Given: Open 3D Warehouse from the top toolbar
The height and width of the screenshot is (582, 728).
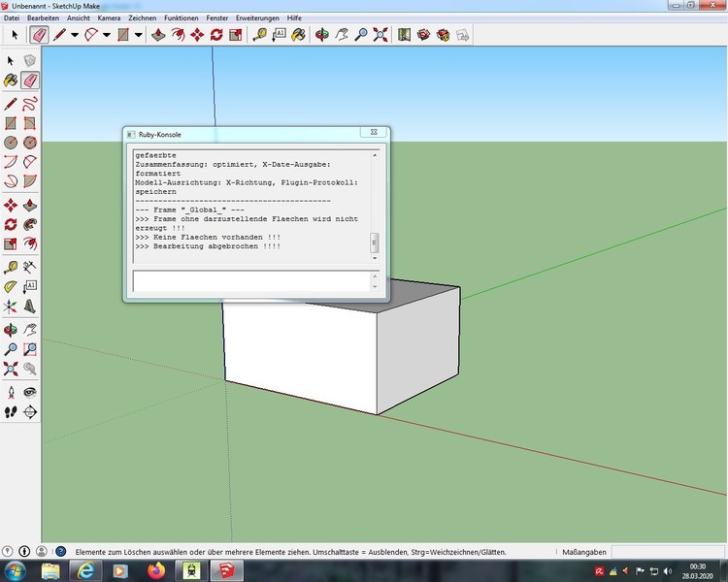Looking at the screenshot, I should coord(423,35).
